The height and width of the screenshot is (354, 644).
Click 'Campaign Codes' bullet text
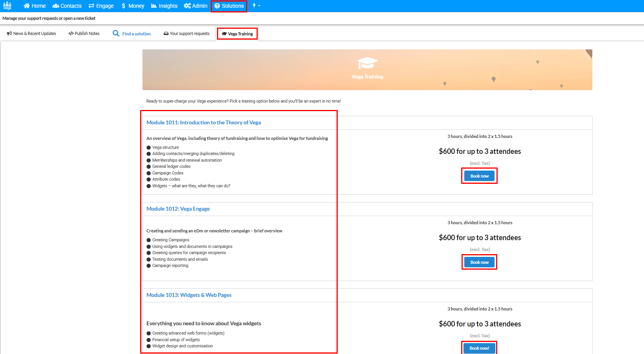click(168, 173)
